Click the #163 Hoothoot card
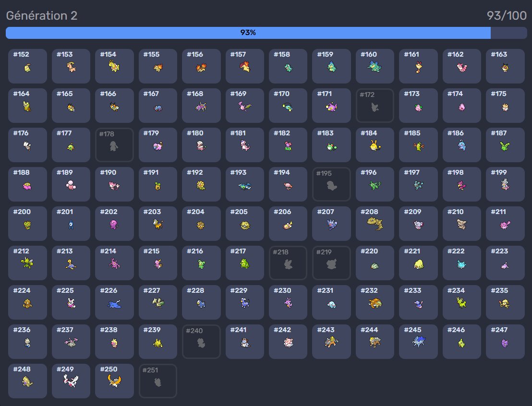 [505, 66]
